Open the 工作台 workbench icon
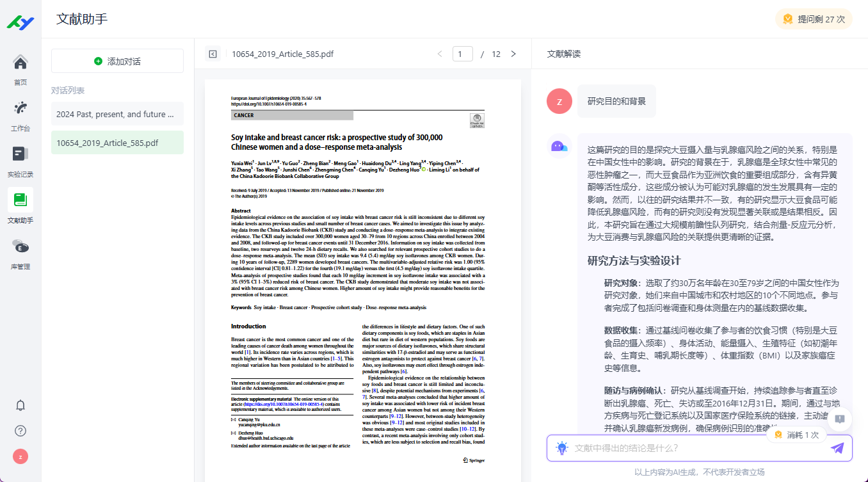Image resolution: width=868 pixels, height=482 pixels. (x=20, y=109)
